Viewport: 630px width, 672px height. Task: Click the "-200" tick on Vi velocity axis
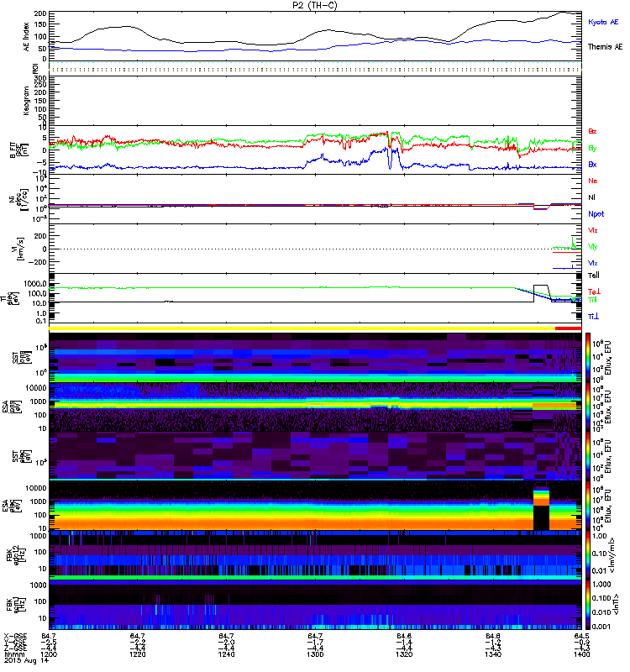pyautogui.click(x=37, y=262)
